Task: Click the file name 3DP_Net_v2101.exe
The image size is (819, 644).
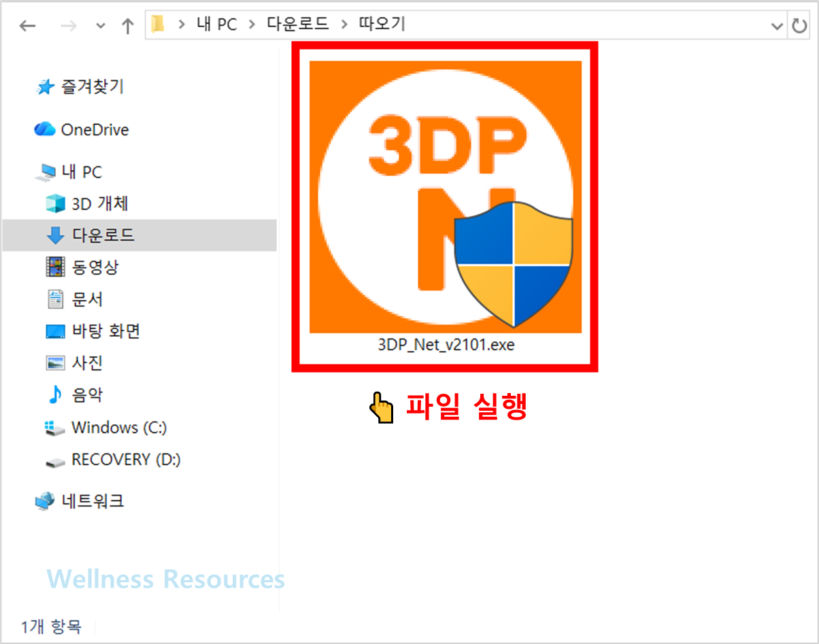Action: click(446, 345)
